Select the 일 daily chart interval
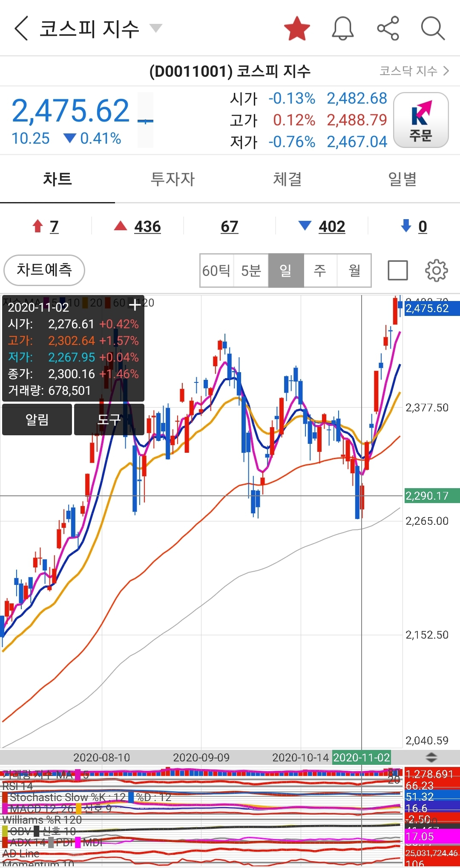This screenshot has width=460, height=868. point(286,270)
